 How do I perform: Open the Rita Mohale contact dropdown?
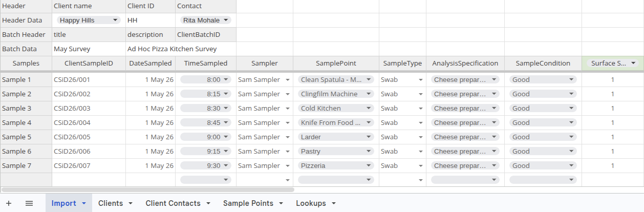coord(225,20)
